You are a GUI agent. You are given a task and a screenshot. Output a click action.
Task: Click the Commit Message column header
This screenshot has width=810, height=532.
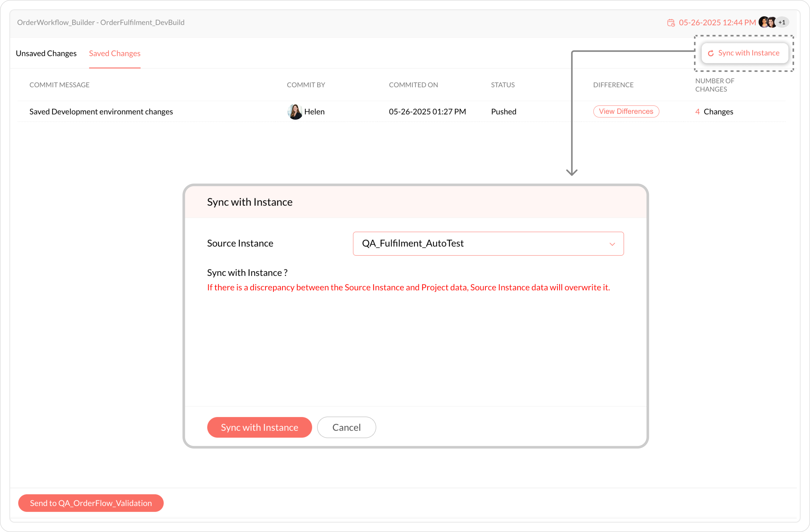pos(60,85)
